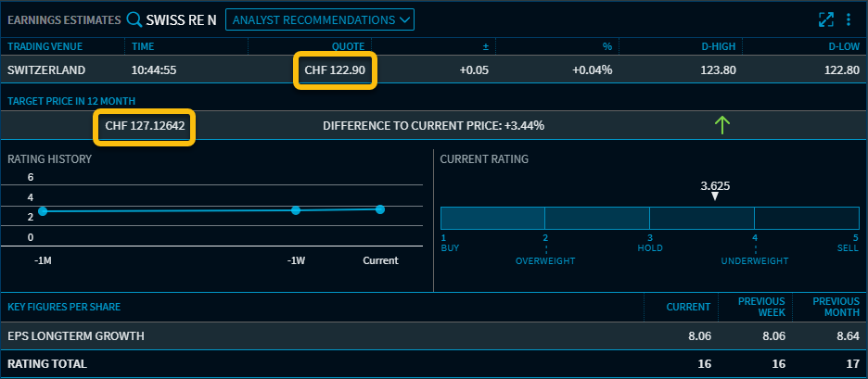Screen dimensions: 868x379
Task: Click the SELL segment of the rating bar
Action: coord(807,218)
